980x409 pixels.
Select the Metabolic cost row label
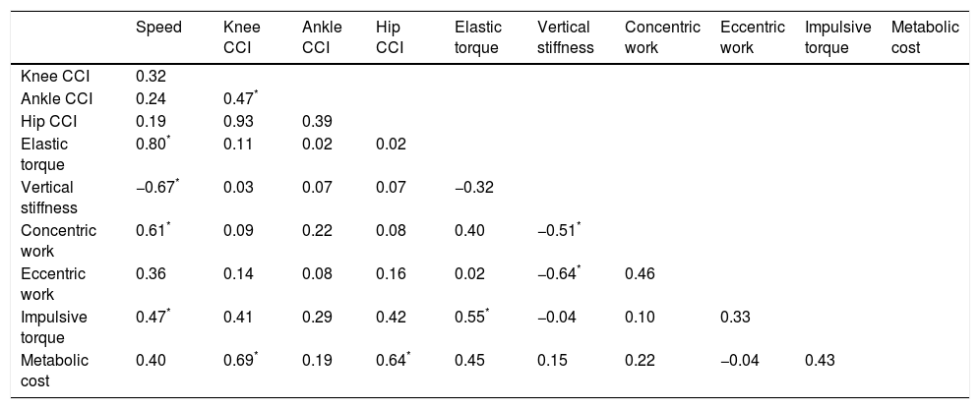pyautogui.click(x=53, y=371)
